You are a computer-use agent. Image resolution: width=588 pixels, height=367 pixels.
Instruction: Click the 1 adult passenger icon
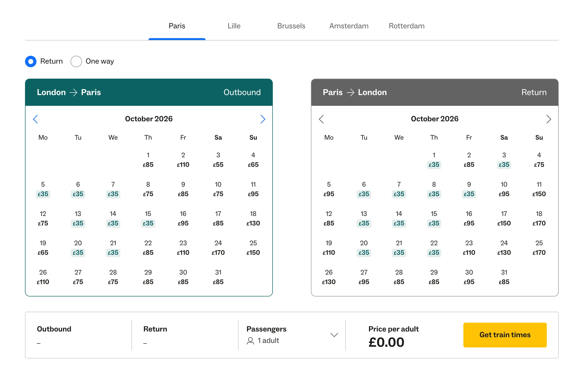click(250, 341)
